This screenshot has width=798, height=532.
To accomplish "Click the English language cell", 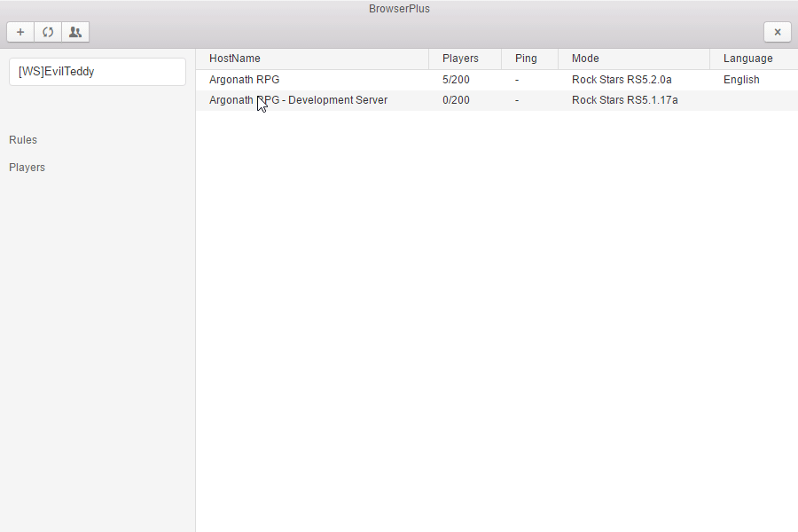I will coord(741,80).
